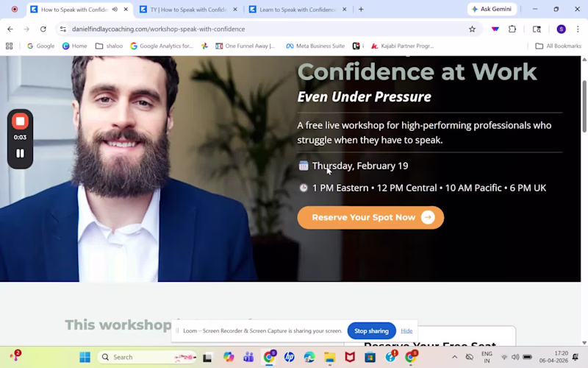
Task: Open the notification bell in the tray
Action: click(x=576, y=357)
